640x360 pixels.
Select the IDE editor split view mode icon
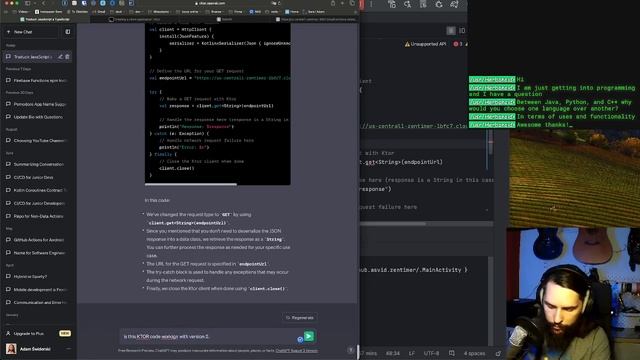(462, 31)
